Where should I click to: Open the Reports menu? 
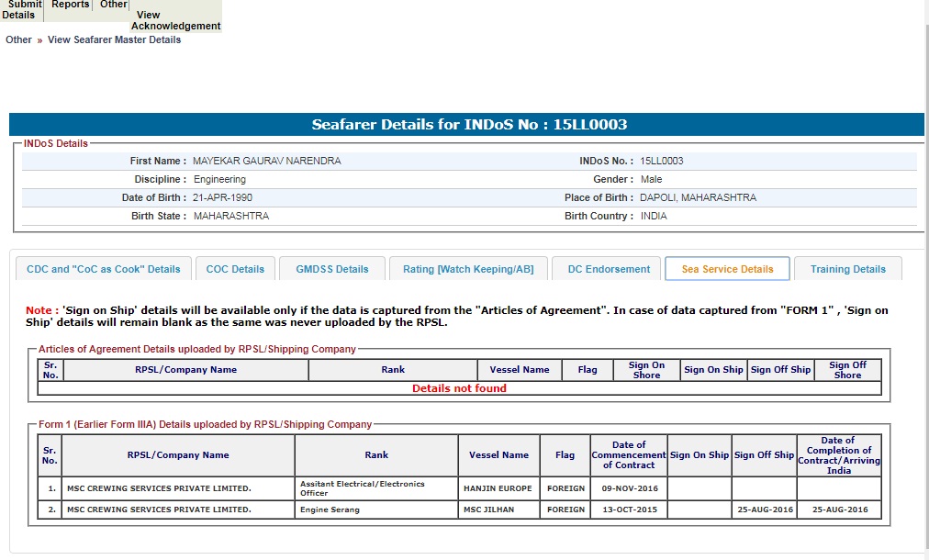pyautogui.click(x=70, y=6)
